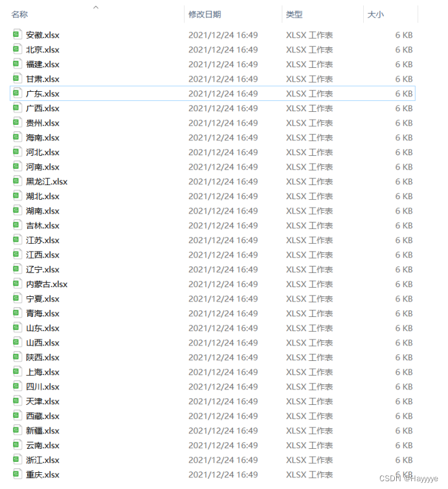The width and height of the screenshot is (448, 489).
Task: Click the XLSX 工作表 type of 江苏.xlsx
Action: tap(309, 240)
